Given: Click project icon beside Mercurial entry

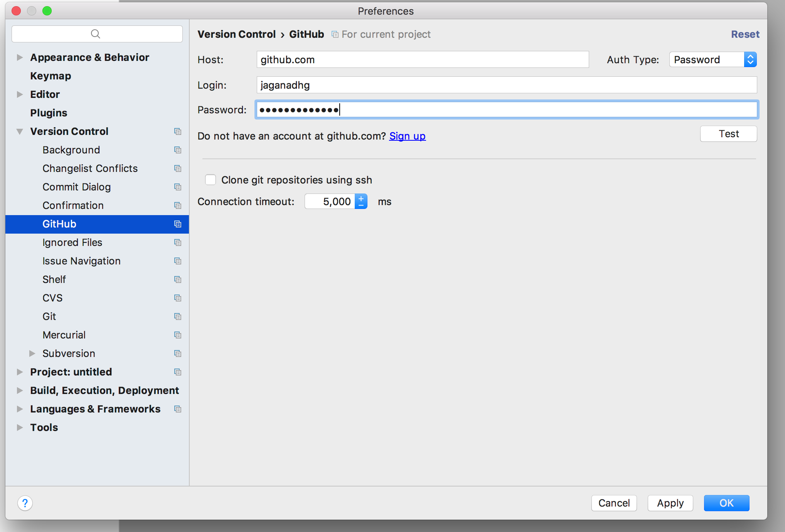Looking at the screenshot, I should pyautogui.click(x=178, y=335).
